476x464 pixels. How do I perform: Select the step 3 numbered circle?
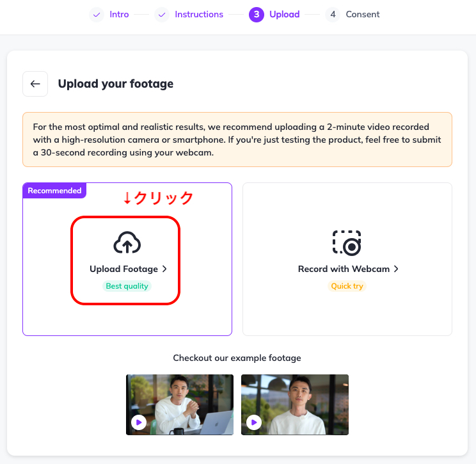point(257,14)
